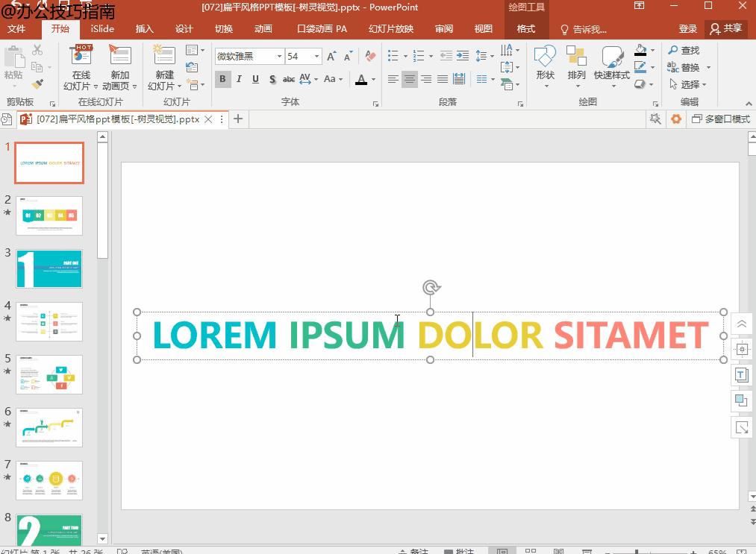Click the Find (查找) magnifier button
The image size is (756, 554).
coord(684,50)
